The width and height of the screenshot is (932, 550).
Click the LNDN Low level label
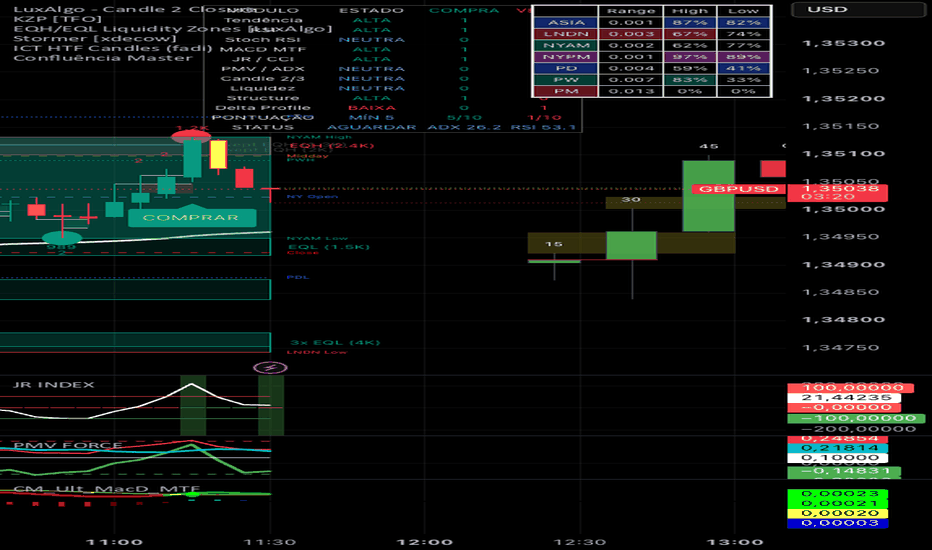tap(316, 352)
